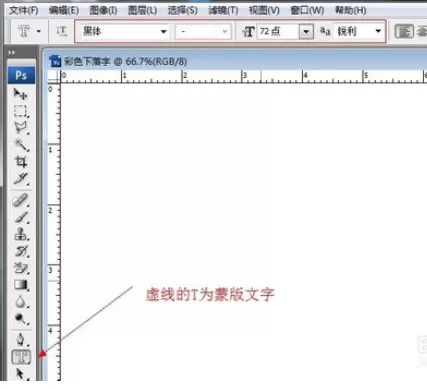This screenshot has width=427, height=389.
Task: Select the Pen tool
Action: point(21,340)
